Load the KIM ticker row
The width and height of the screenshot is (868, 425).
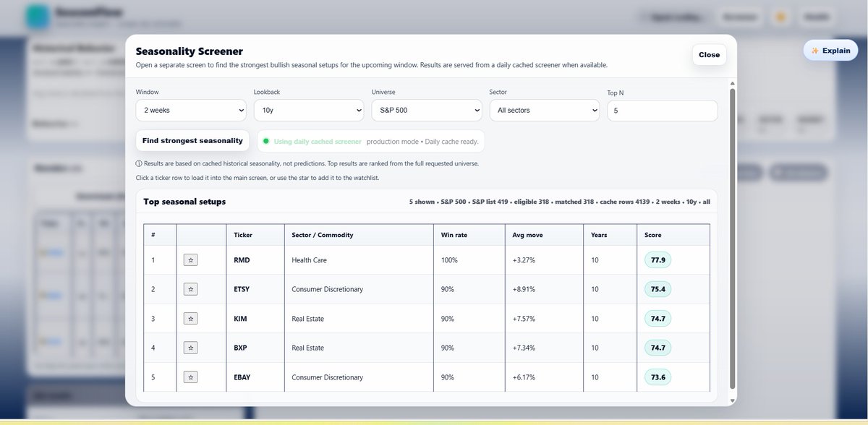coord(427,318)
